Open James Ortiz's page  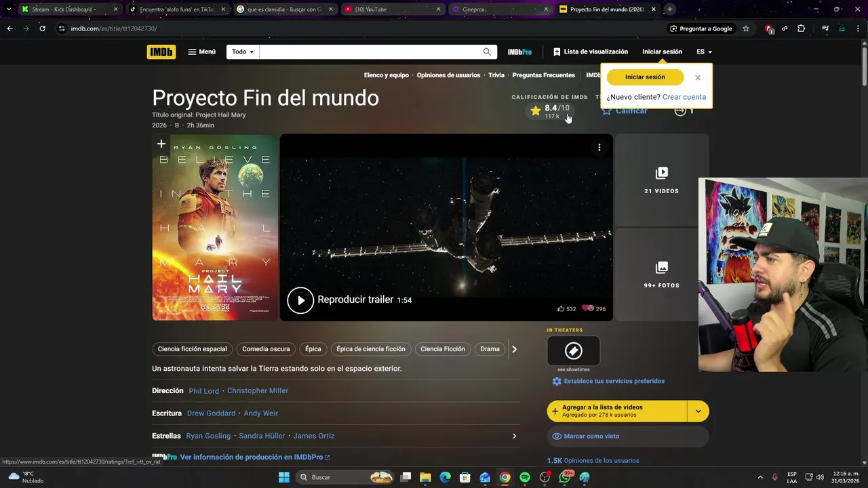coord(314,436)
